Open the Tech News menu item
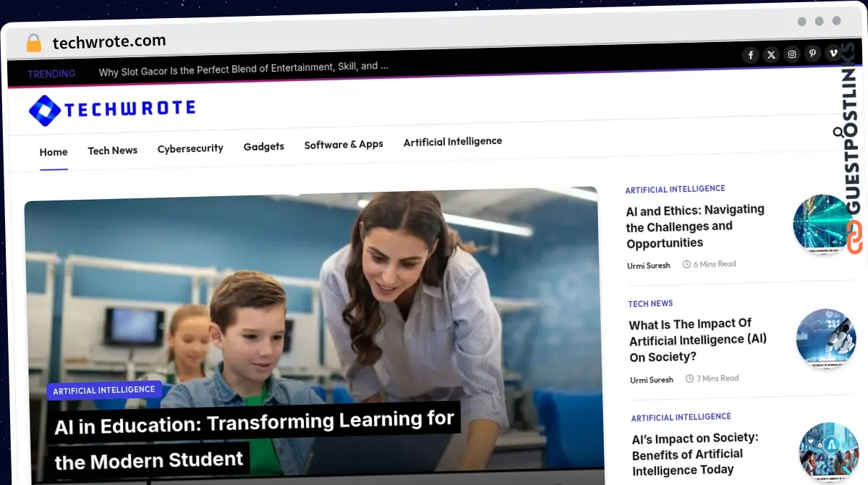 tap(112, 151)
